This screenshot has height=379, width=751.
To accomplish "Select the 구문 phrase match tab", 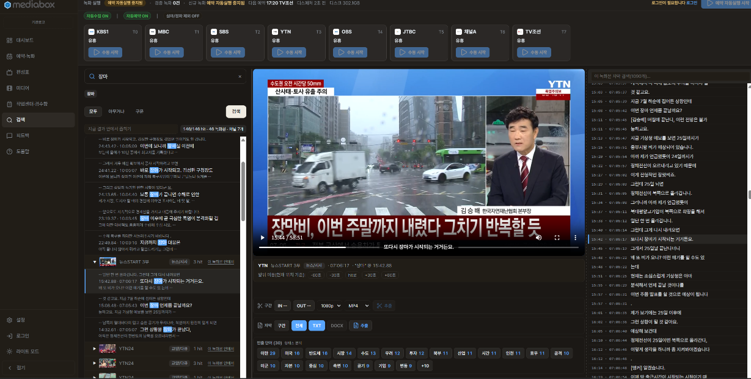I will 139,111.
